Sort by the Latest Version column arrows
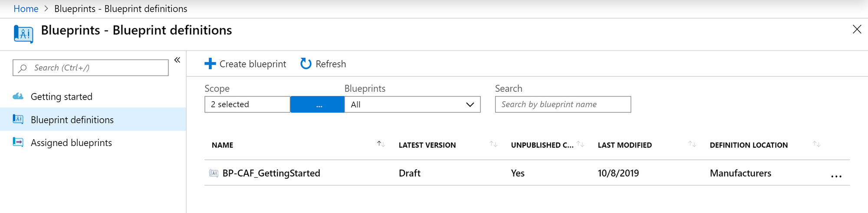This screenshot has width=868, height=213. 493,144
